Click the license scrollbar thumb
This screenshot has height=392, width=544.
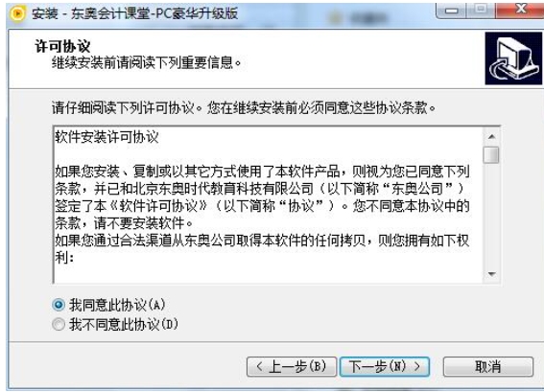[x=491, y=154]
